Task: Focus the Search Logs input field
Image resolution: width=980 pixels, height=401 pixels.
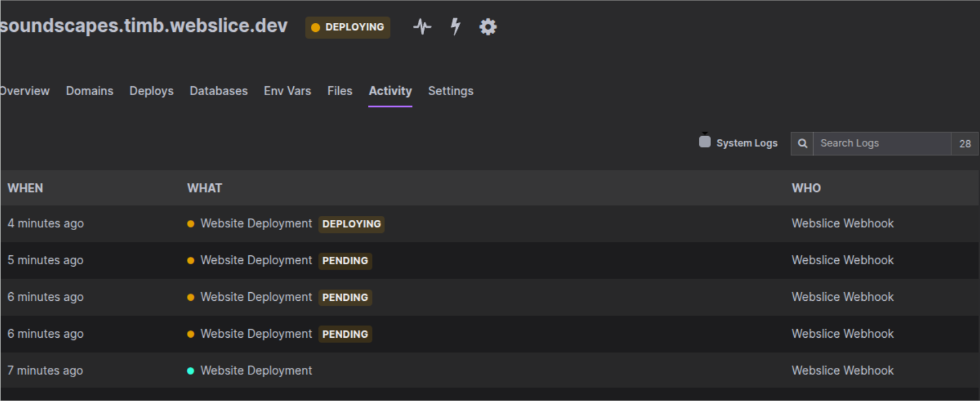Action: coord(881,144)
